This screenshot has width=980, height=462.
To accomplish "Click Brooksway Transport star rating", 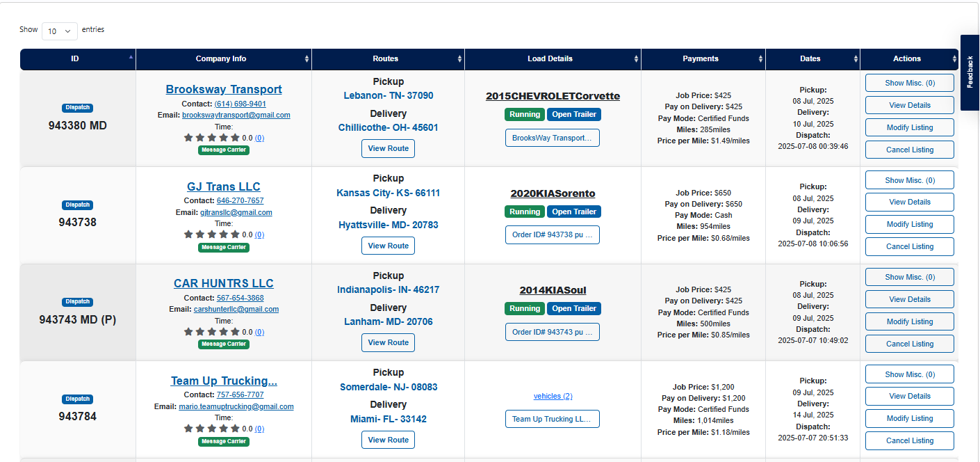I will coord(211,138).
